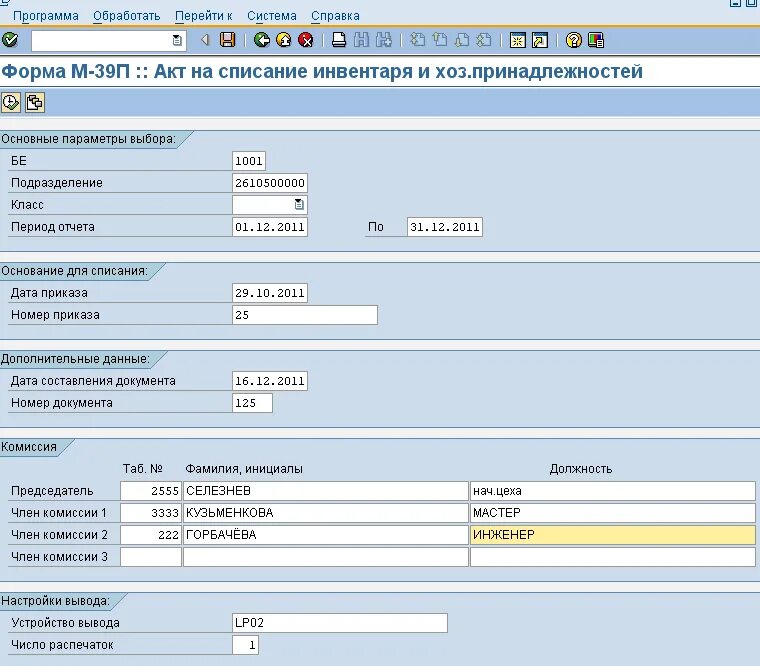
Task: Click the Настройки вывода section label
Action: (x=55, y=601)
